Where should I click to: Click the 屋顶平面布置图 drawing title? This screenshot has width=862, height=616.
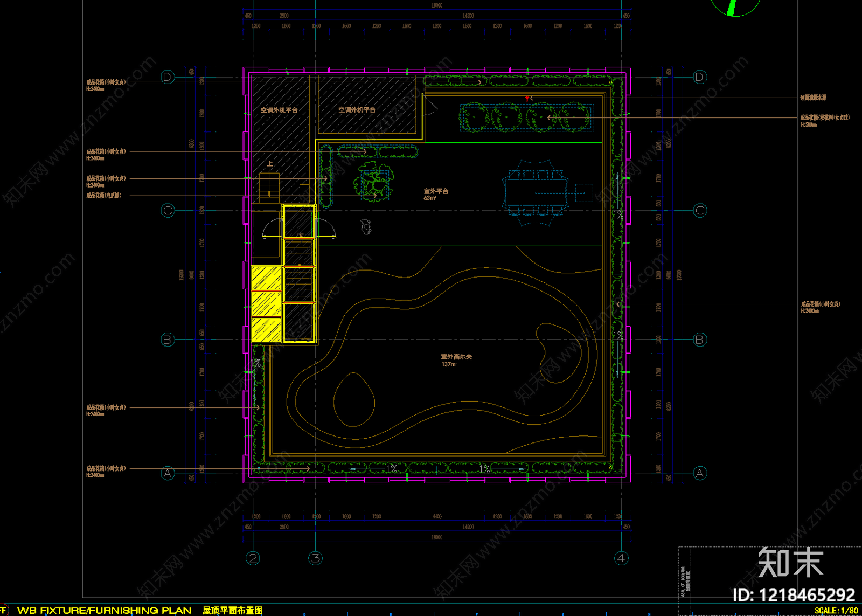(233, 611)
